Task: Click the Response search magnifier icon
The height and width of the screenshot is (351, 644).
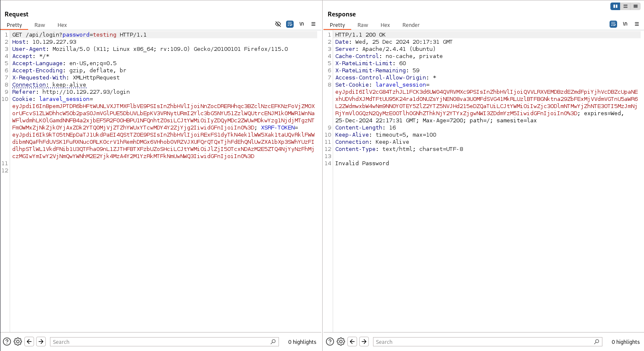Action: click(597, 342)
